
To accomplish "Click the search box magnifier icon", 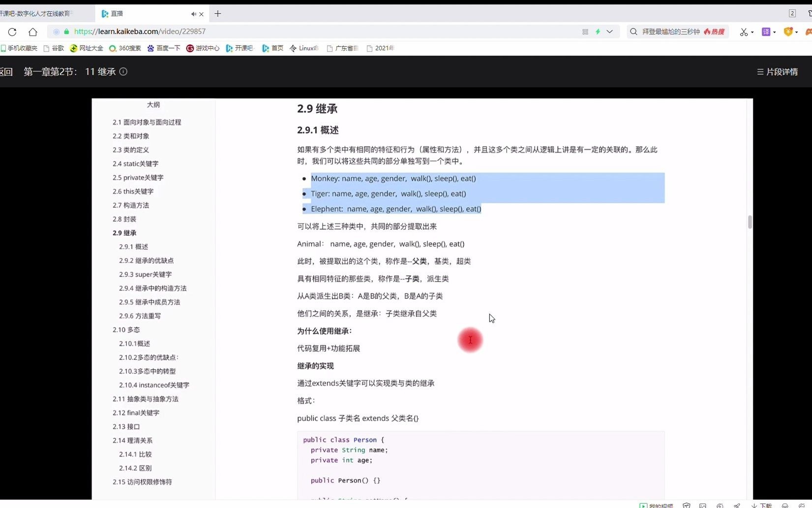I will click(x=633, y=32).
